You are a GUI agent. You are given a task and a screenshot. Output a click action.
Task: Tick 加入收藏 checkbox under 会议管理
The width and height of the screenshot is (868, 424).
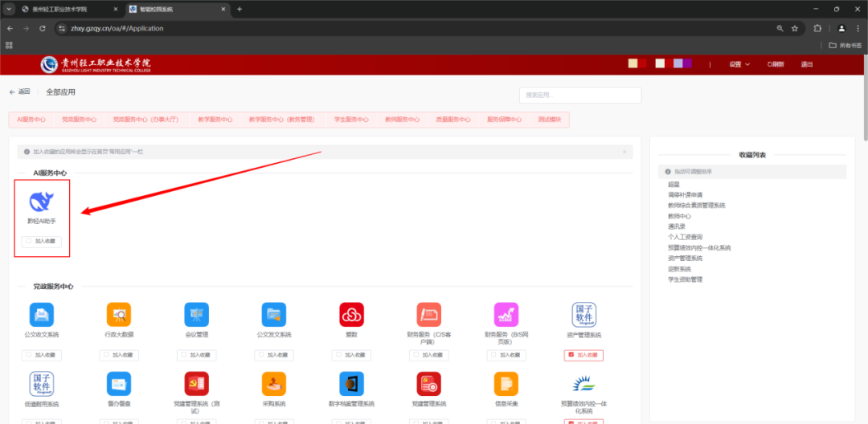(184, 355)
